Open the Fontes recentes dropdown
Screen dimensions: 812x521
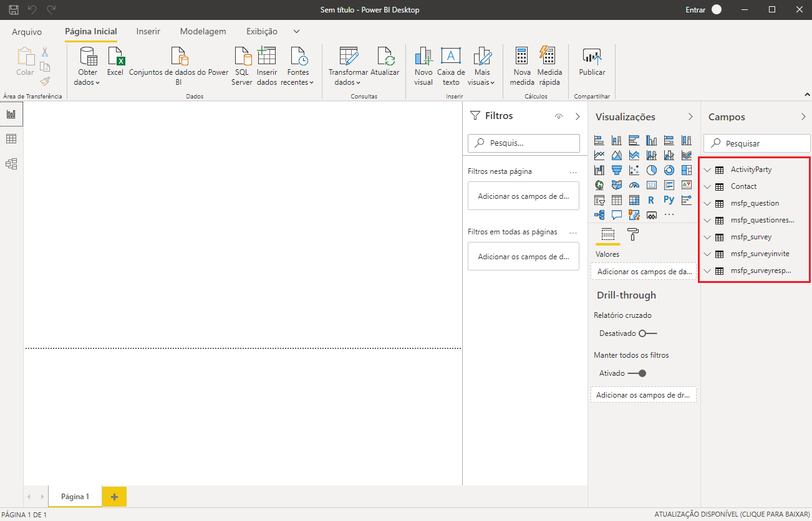tap(297, 66)
